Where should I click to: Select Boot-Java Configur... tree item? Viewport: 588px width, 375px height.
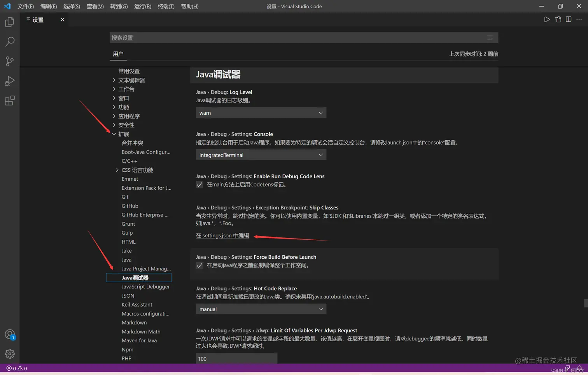click(146, 152)
